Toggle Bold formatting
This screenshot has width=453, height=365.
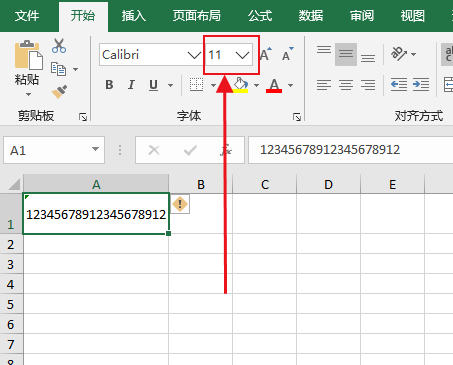point(109,85)
